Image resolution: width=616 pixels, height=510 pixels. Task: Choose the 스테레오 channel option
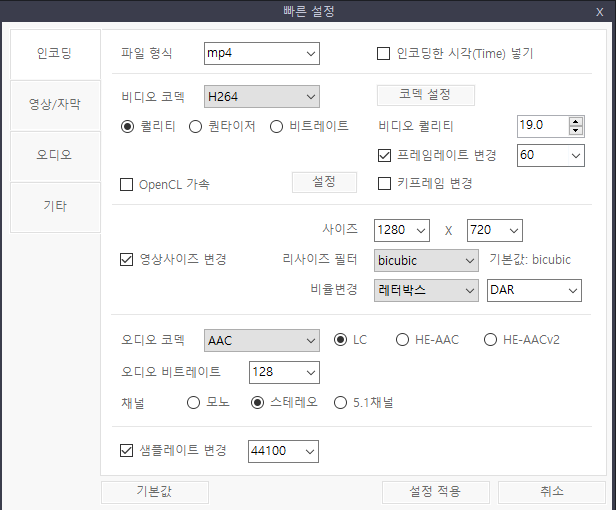(x=257, y=403)
